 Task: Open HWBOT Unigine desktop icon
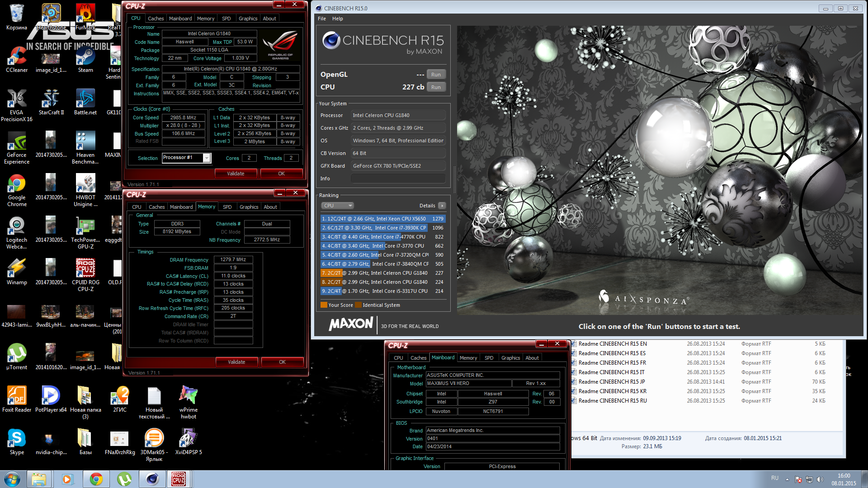85,190
